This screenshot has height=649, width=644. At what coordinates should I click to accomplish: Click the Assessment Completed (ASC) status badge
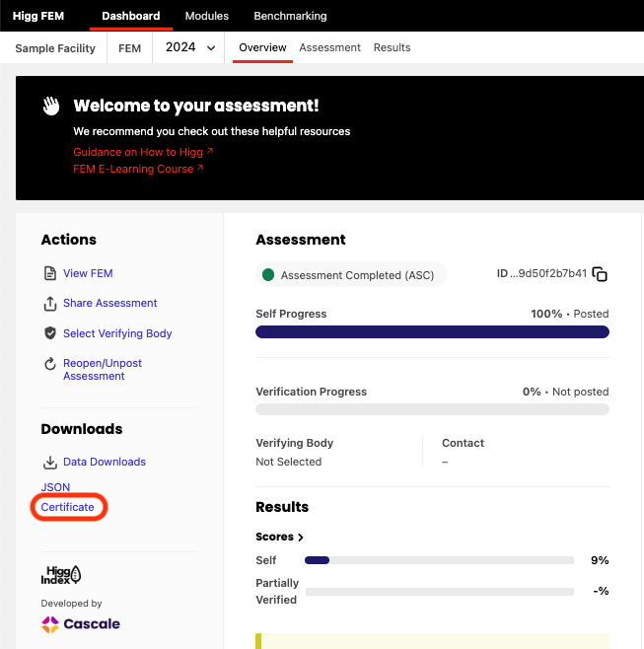click(351, 275)
